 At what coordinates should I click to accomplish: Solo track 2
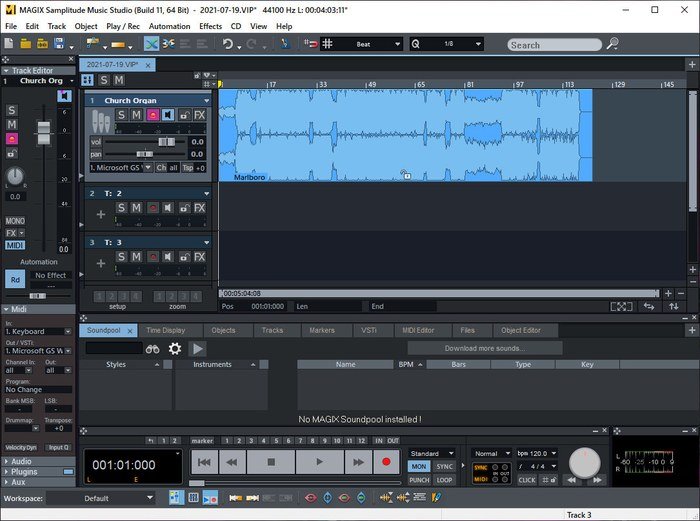(x=121, y=207)
